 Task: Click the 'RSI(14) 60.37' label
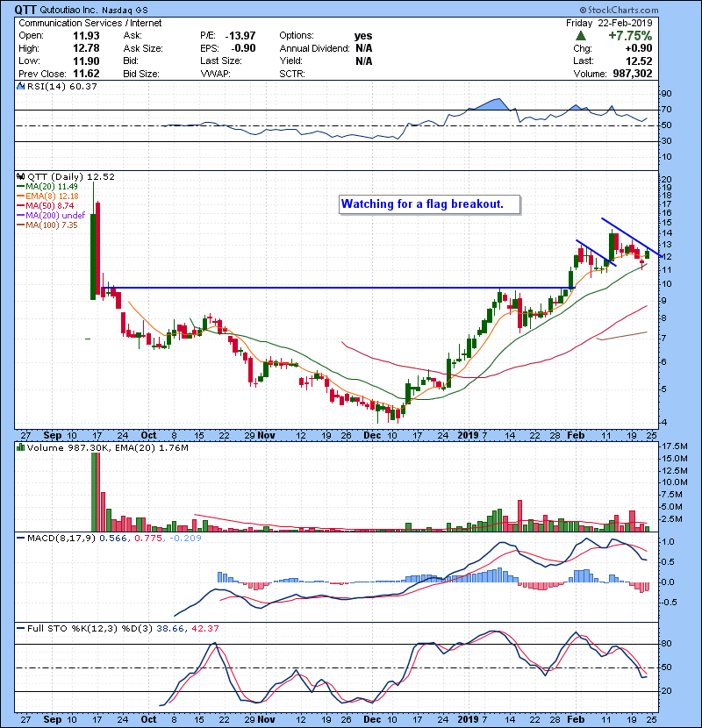click(62, 86)
